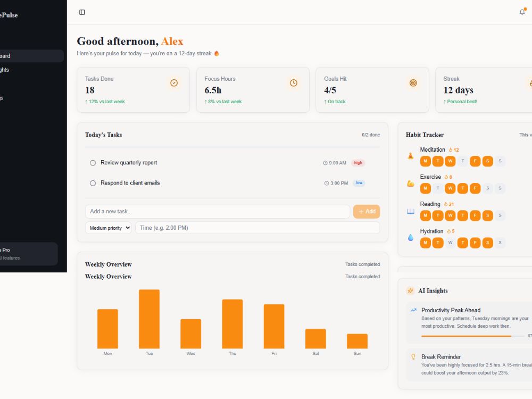This screenshot has height=399, width=532.
Task: Toggle Exercise Saturday day circle
Action: coord(487,188)
